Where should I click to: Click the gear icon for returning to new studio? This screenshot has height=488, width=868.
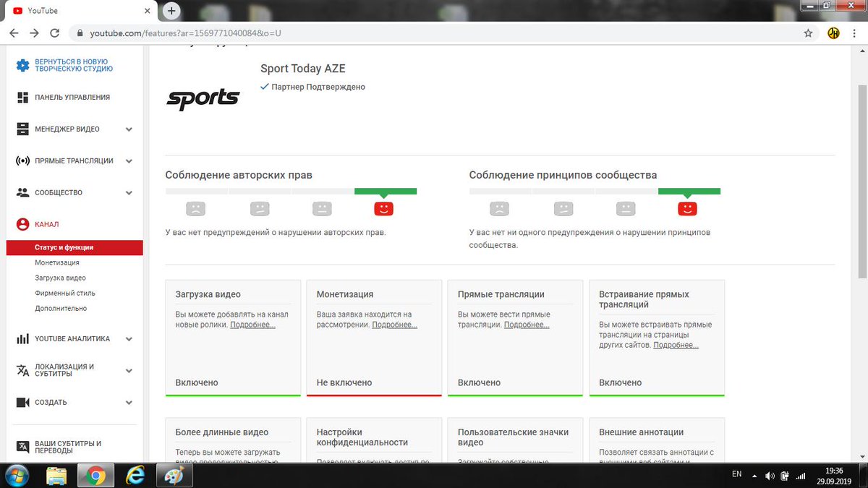[x=22, y=66]
